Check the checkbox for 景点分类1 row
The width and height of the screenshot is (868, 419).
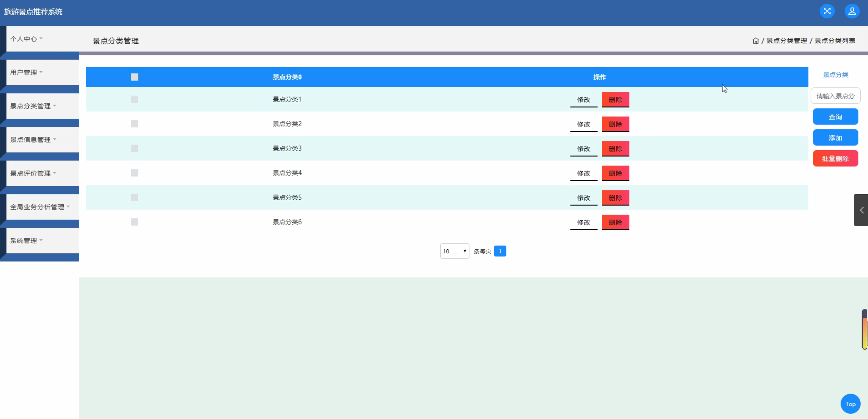(135, 99)
